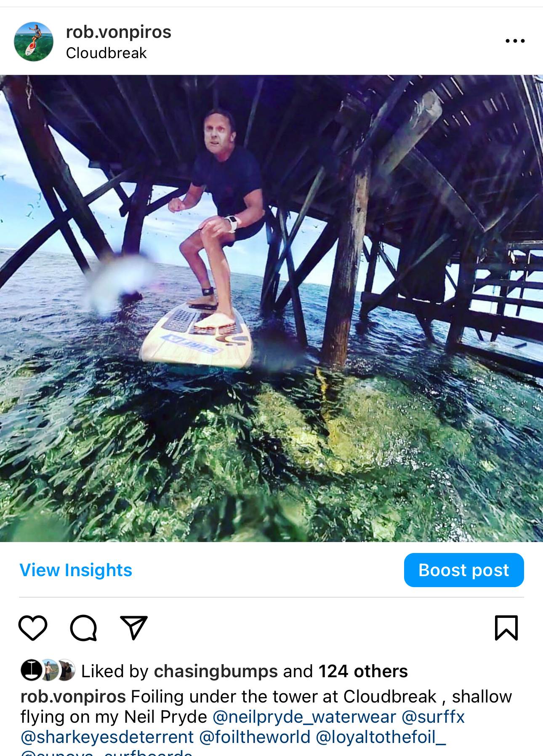Screen dimensions: 543x756
Task: Open the @loyaltothefoil_ mention
Action: point(381,737)
